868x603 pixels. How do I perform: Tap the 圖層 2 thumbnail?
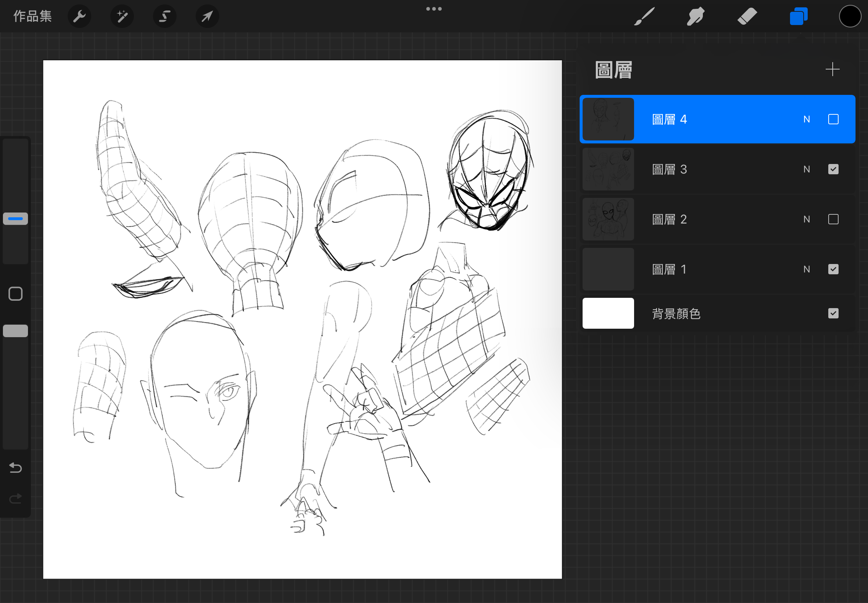(608, 219)
